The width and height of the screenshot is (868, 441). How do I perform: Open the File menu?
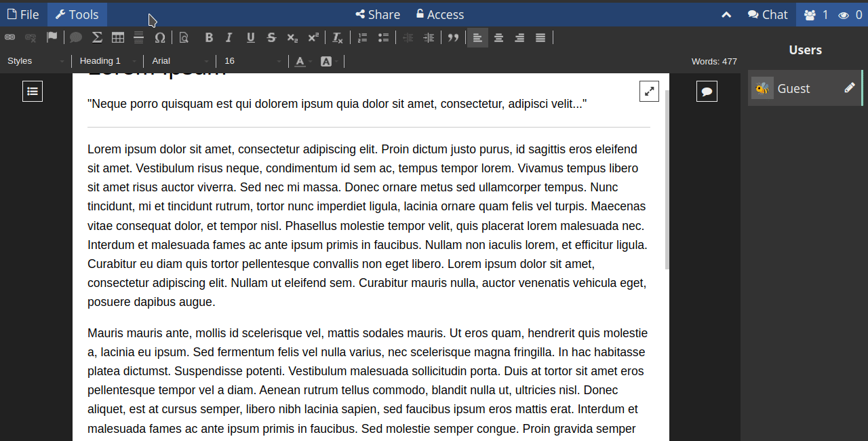coord(23,14)
